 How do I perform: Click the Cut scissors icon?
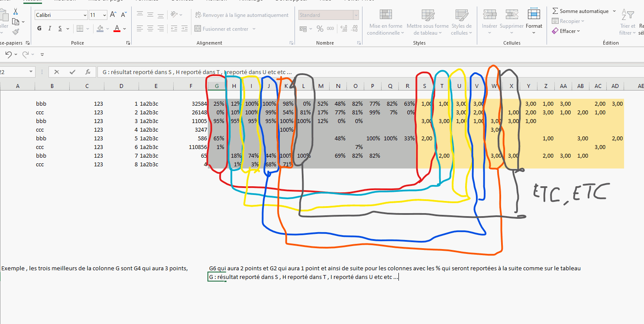16,12
